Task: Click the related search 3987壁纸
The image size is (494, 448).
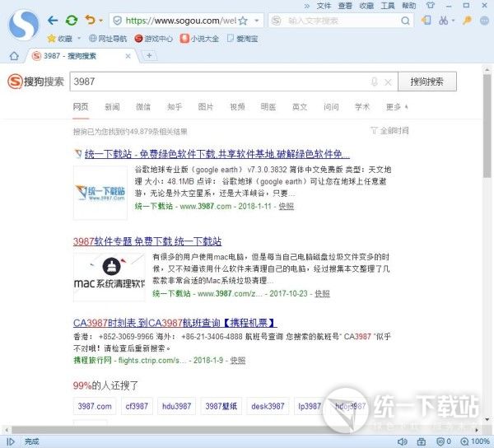Action: point(221,406)
